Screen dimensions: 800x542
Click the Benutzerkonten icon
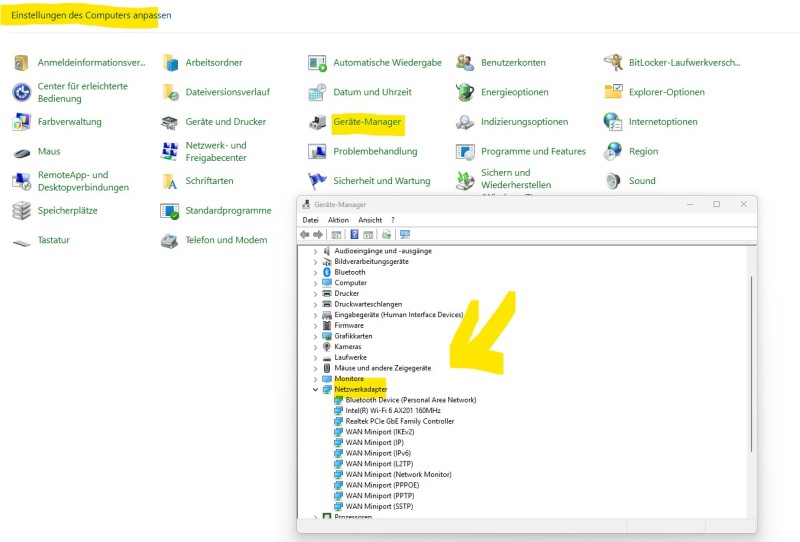(465, 62)
